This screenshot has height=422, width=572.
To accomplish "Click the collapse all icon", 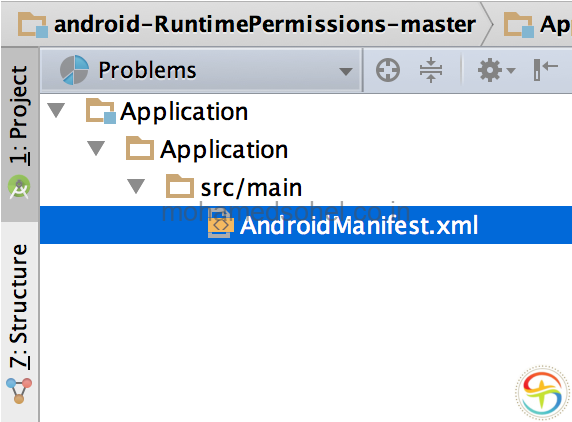I will [431, 70].
